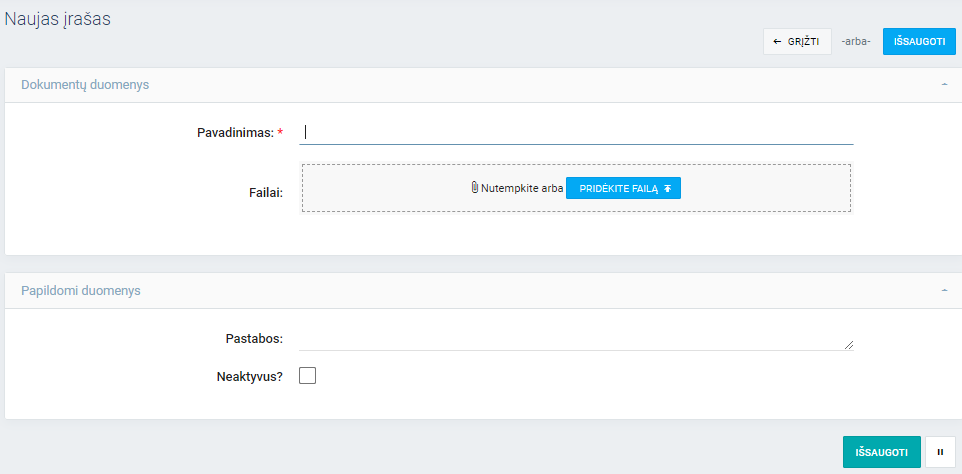Click the Pastabos textarea resize handle

849,345
